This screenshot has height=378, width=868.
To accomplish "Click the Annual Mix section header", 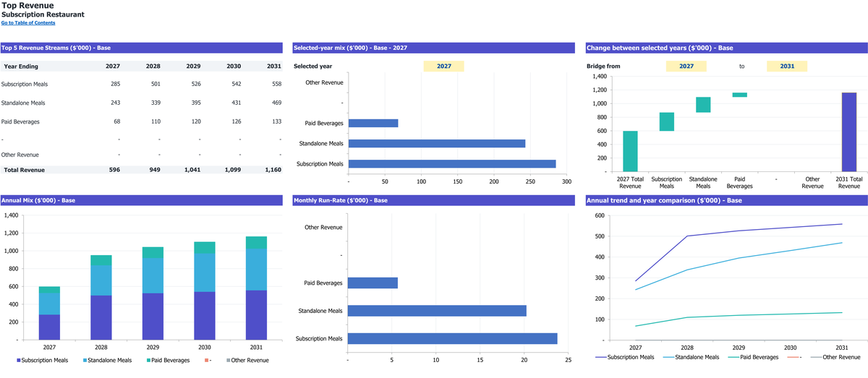I will click(x=141, y=200).
